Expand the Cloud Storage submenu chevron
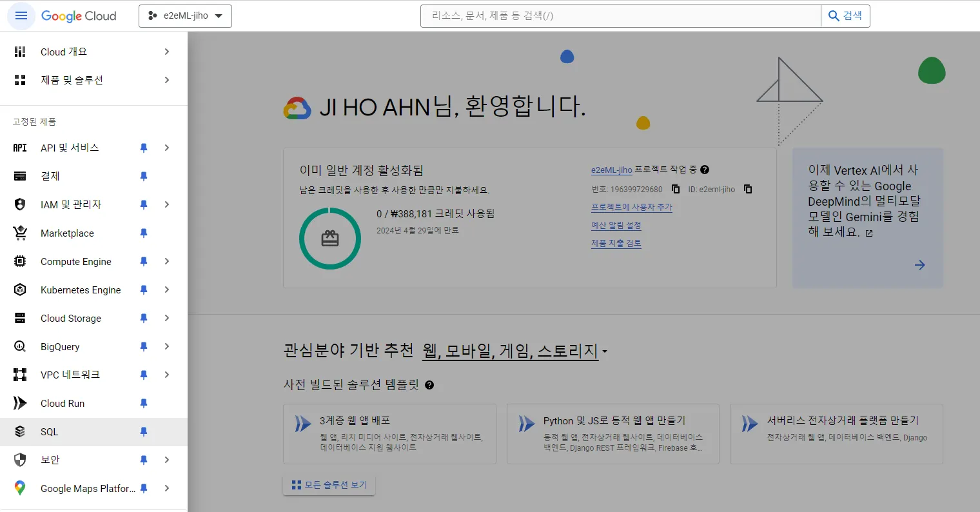 click(x=167, y=318)
